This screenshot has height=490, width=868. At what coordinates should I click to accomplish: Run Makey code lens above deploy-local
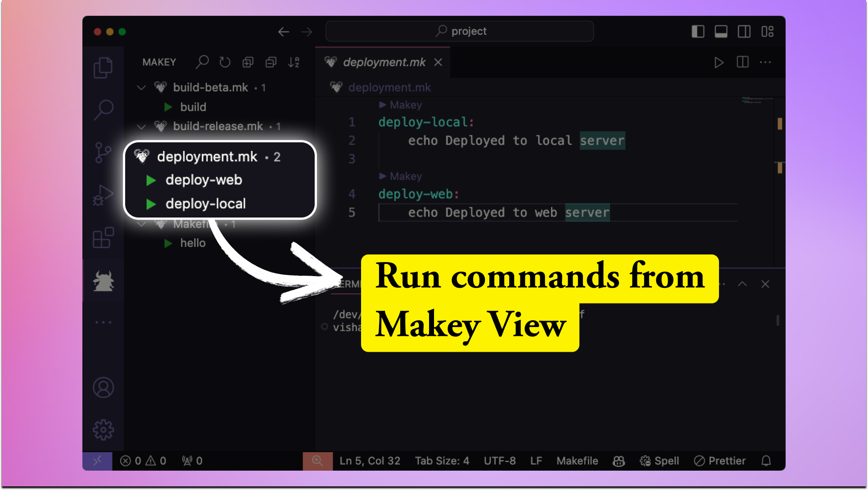click(401, 105)
